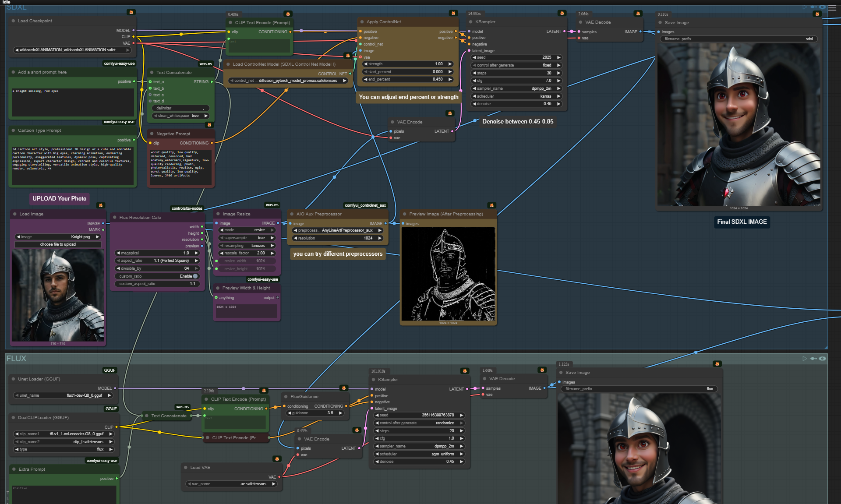Increase the ControlNet strength value arrow
Viewport: 841px width, 504px height.
click(x=450, y=64)
